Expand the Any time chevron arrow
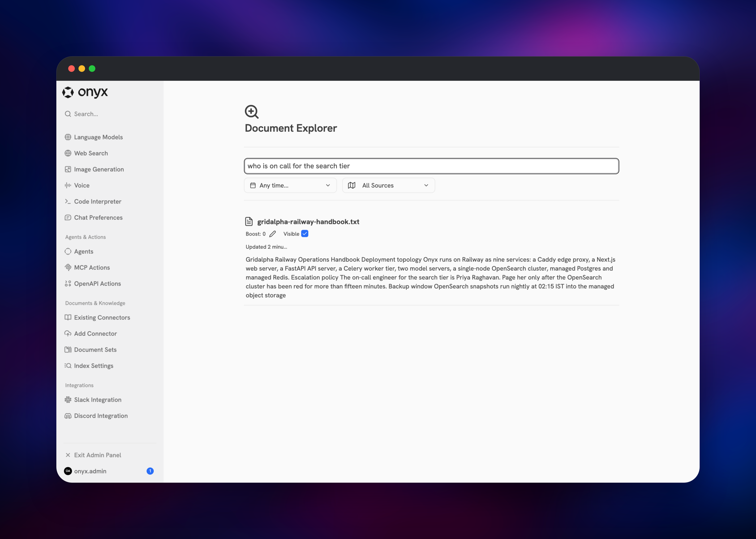The width and height of the screenshot is (756, 539). 328,185
